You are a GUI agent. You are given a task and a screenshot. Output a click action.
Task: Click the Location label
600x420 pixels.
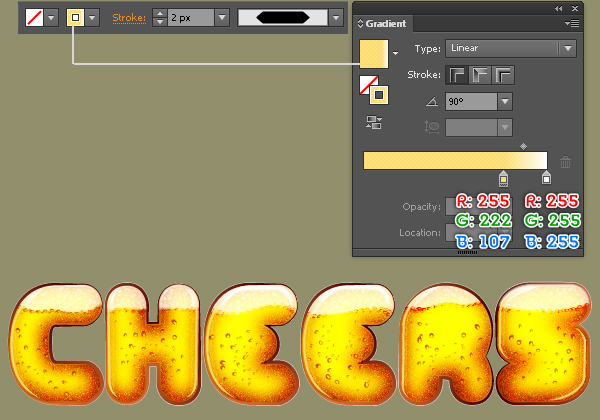tap(420, 233)
